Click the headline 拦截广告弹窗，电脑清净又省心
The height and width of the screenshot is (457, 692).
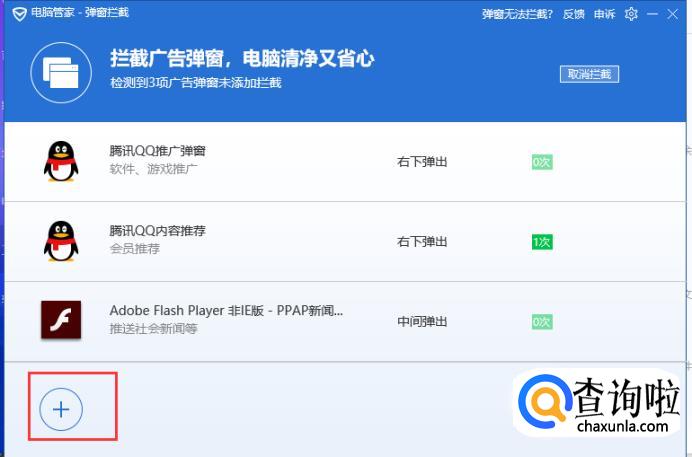tap(242, 59)
